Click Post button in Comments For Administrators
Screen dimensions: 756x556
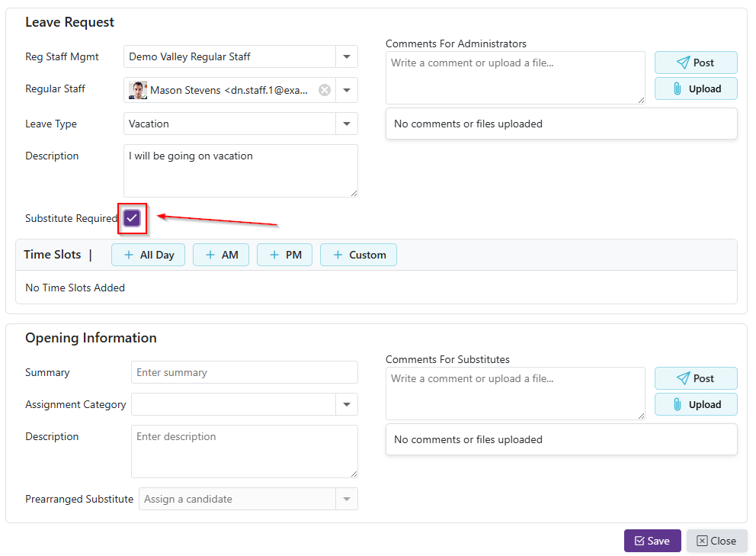click(695, 63)
